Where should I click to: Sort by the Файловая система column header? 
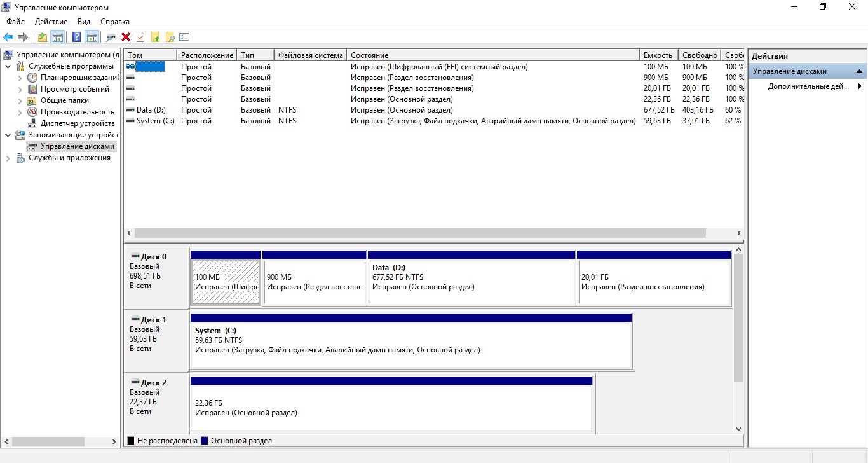(311, 55)
